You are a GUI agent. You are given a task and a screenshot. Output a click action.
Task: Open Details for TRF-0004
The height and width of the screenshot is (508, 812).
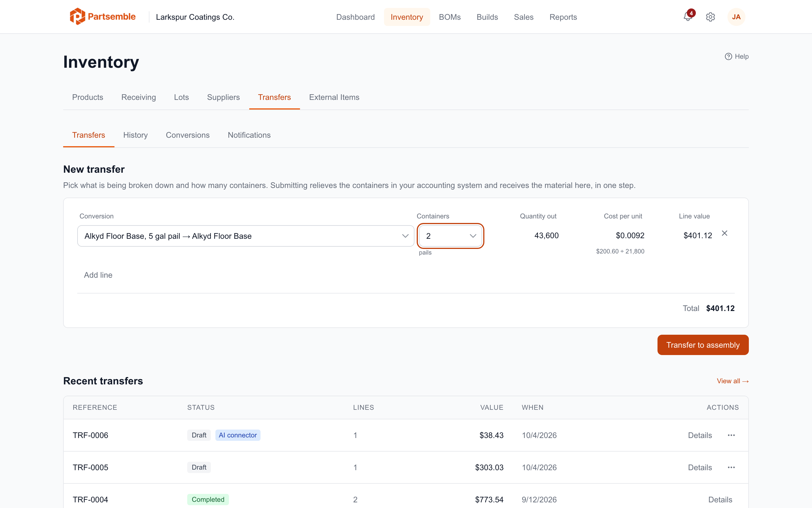coord(720,500)
